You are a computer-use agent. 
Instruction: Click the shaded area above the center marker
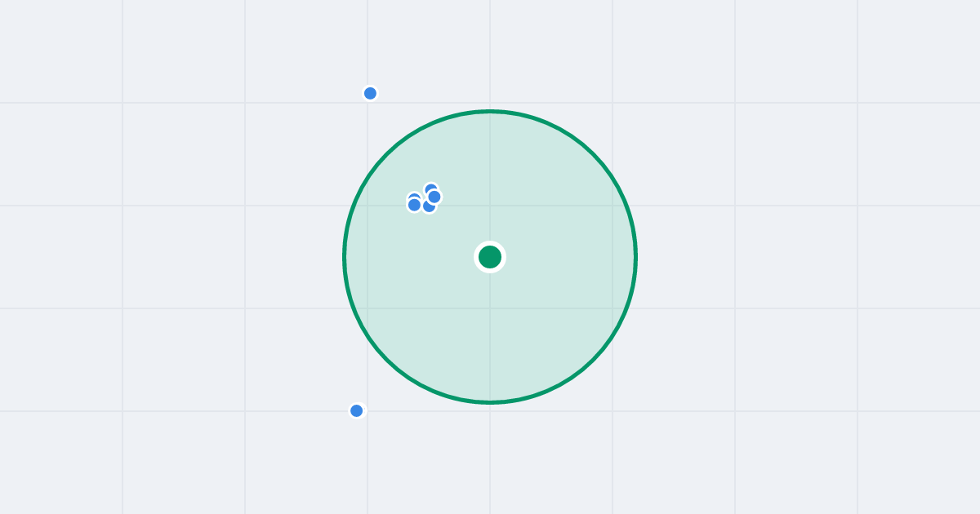490,179
